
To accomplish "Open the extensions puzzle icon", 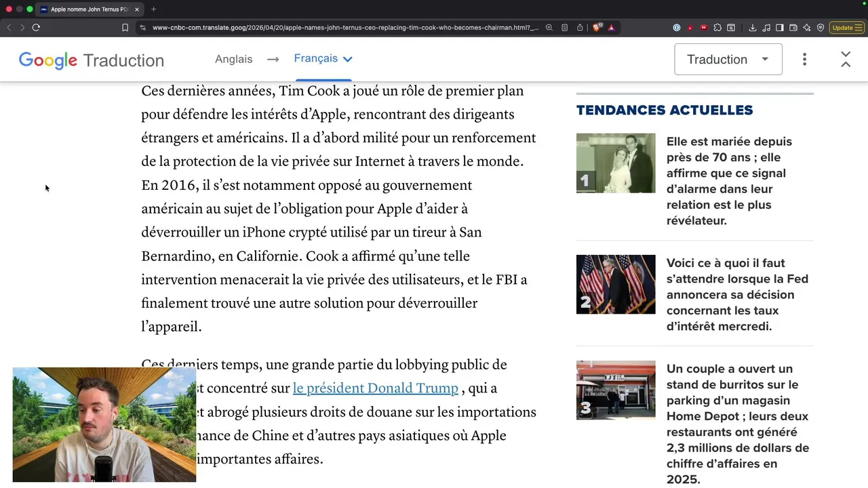I will coord(717,28).
